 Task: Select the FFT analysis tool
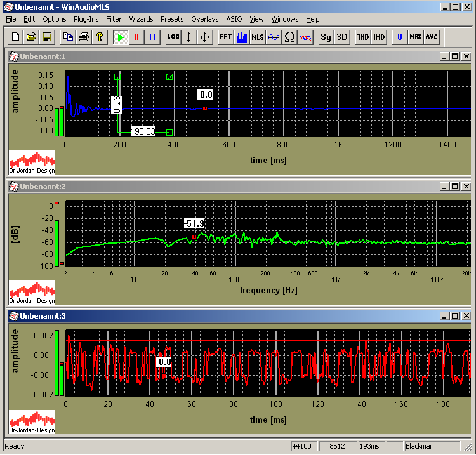coord(225,37)
